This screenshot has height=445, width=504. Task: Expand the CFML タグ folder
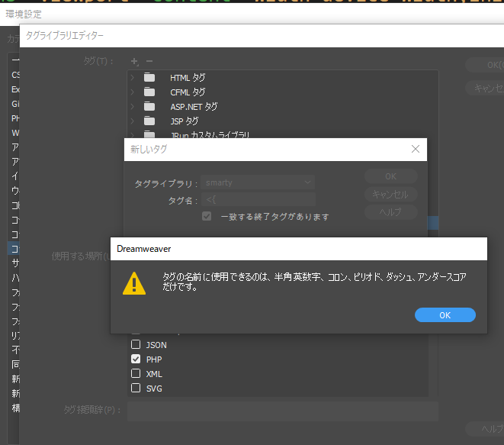[x=133, y=92]
